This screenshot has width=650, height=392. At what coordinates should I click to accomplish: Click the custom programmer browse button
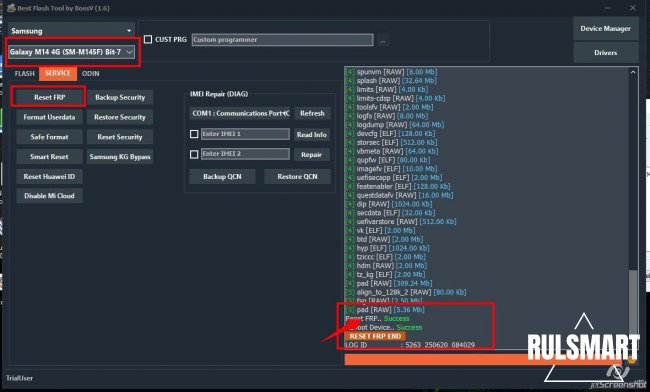click(x=382, y=40)
